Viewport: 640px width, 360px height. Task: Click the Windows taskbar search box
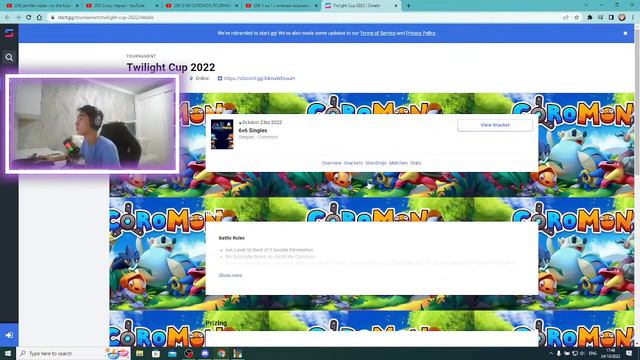[x=73, y=353]
